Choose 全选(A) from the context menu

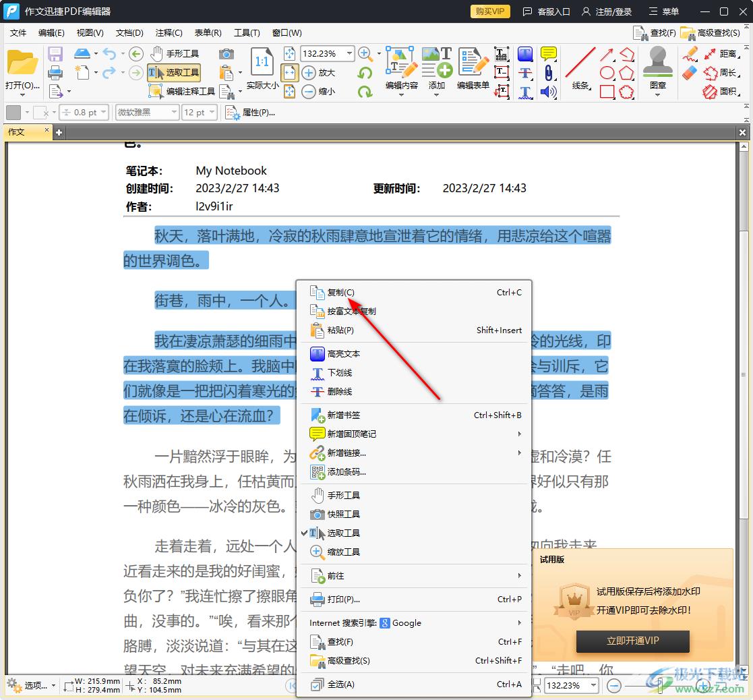414,684
